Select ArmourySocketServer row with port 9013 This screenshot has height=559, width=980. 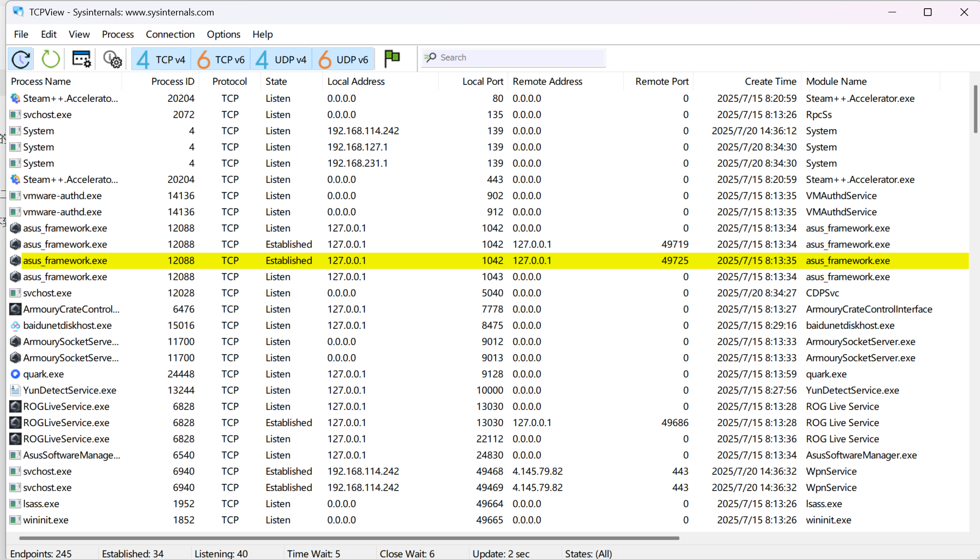pyautogui.click(x=488, y=358)
